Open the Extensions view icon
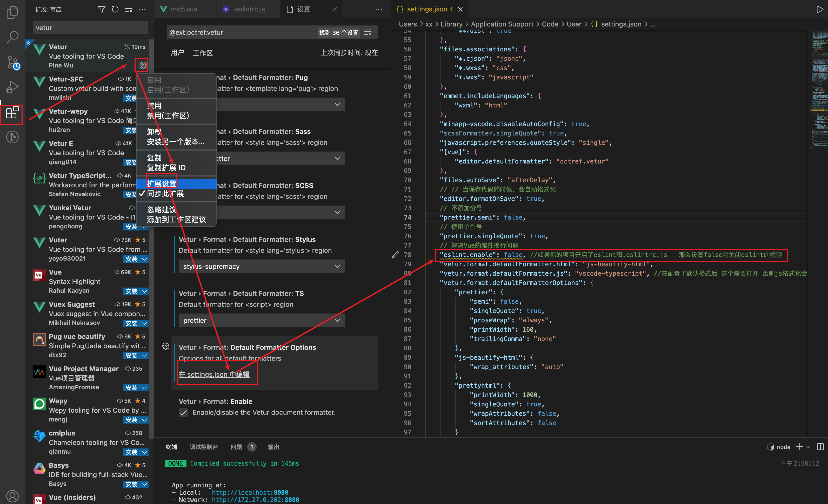 (x=12, y=112)
